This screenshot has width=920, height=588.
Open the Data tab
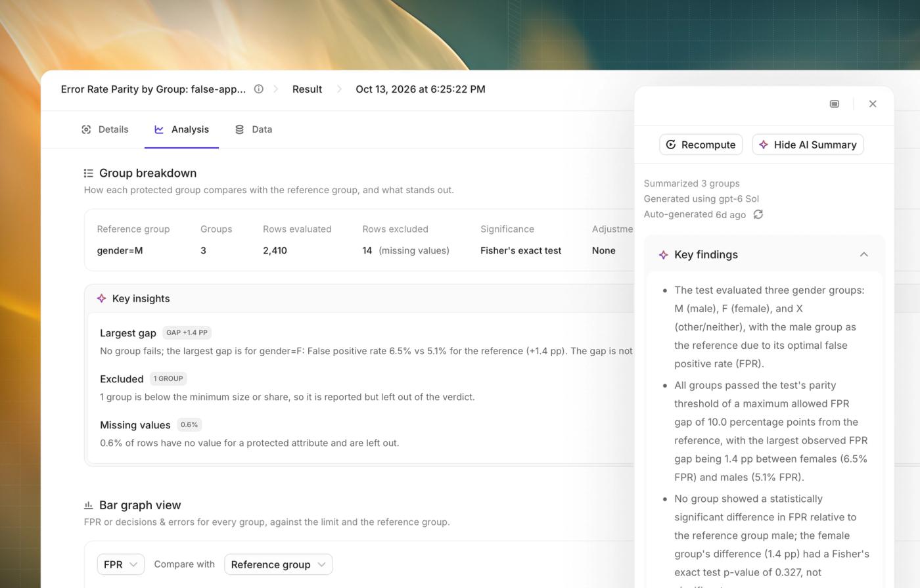254,129
